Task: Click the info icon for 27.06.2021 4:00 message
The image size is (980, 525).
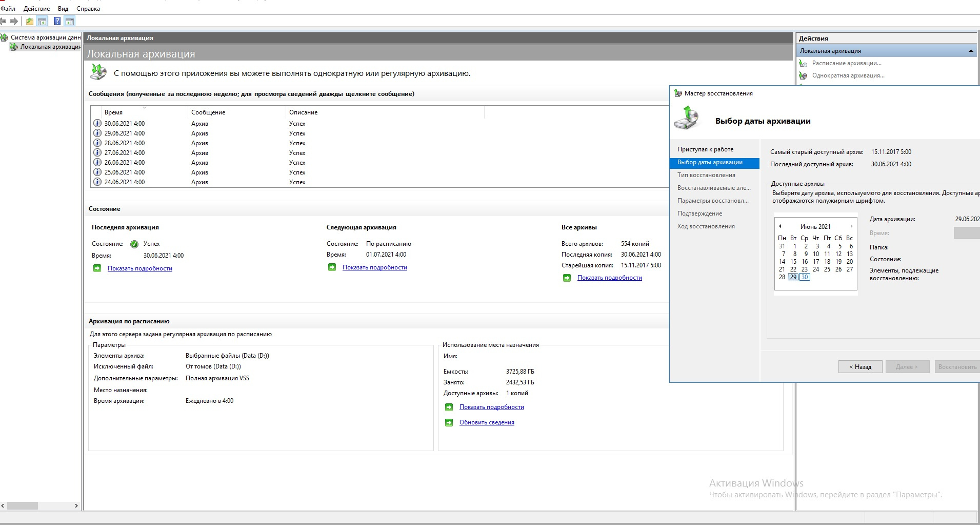Action: (x=97, y=152)
